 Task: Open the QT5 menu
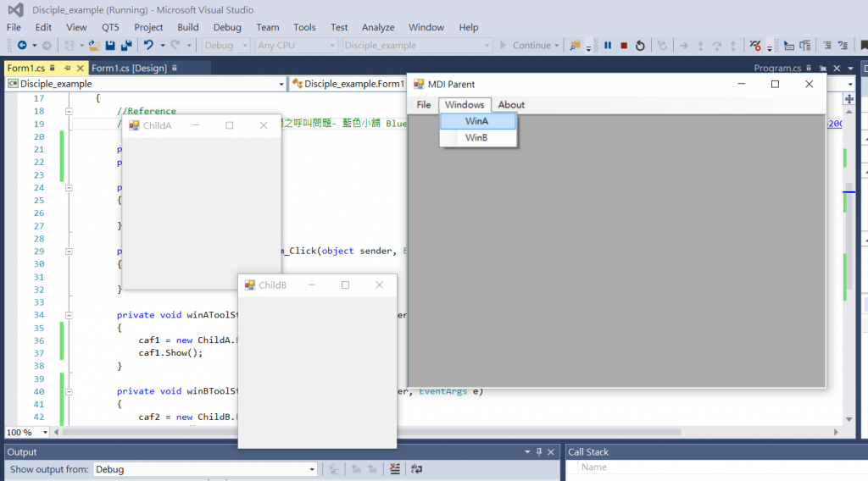coord(110,27)
